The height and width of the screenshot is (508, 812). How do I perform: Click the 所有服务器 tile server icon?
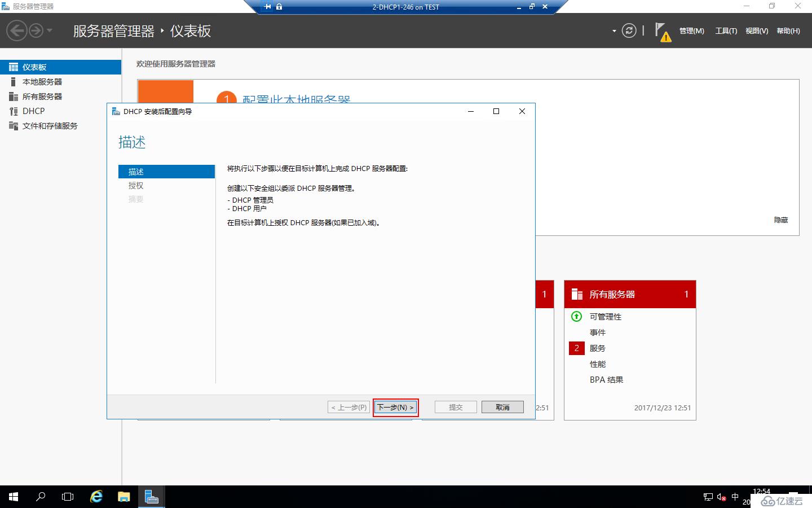click(x=577, y=294)
